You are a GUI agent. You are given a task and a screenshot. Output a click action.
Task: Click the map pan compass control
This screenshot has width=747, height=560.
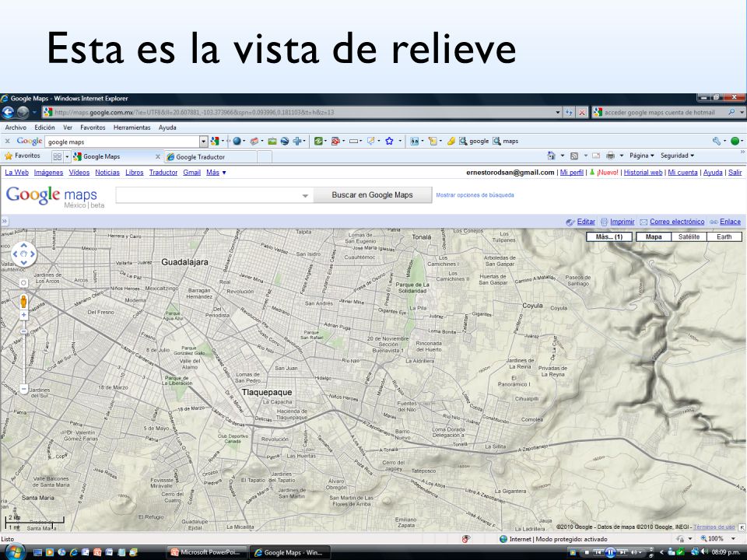click(x=24, y=254)
